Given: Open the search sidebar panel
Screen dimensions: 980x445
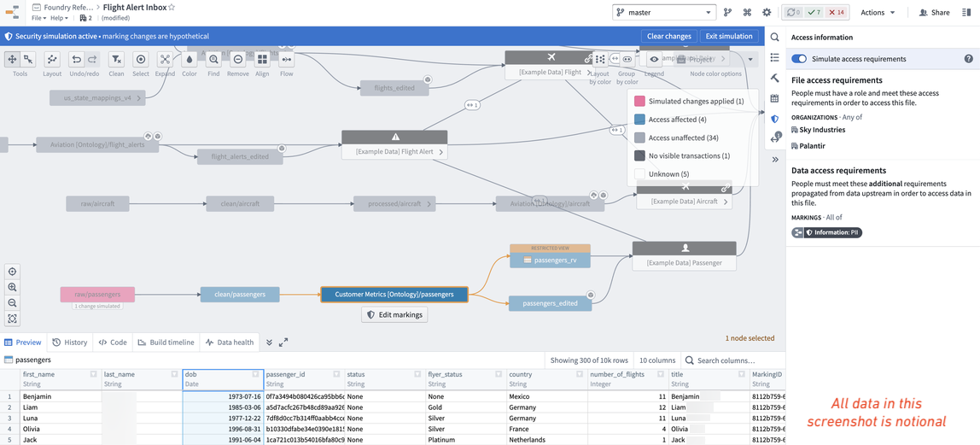Looking at the screenshot, I should [775, 38].
